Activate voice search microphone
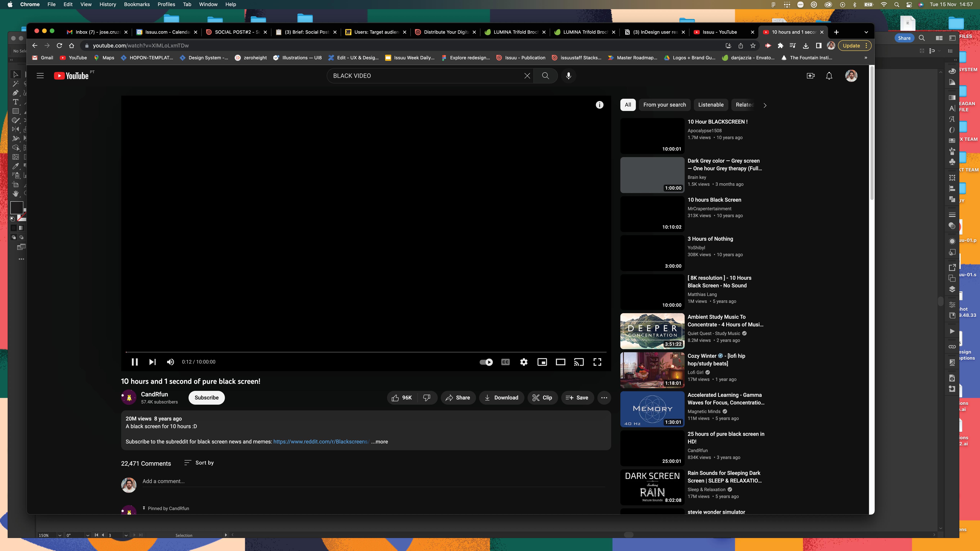 (x=568, y=76)
